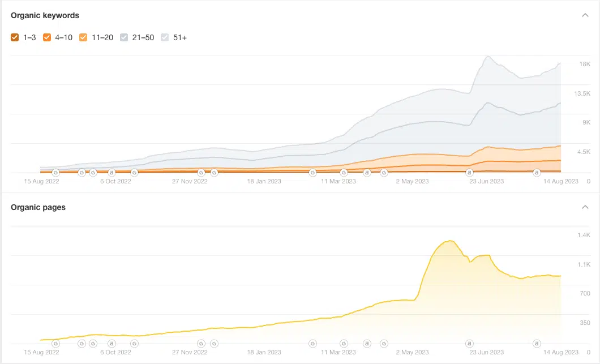The image size is (600, 364).
Task: Select Google marker above 11 Mar 2023 in pages chart
Action: (x=344, y=343)
